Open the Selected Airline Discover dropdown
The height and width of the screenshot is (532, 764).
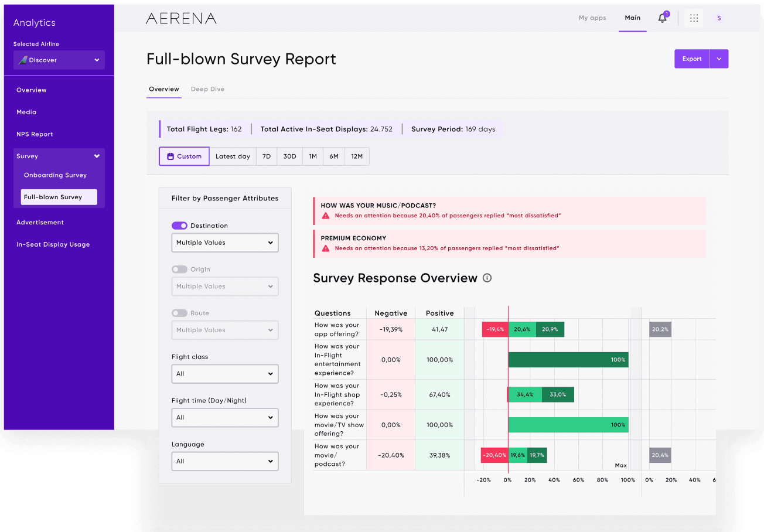tap(59, 60)
